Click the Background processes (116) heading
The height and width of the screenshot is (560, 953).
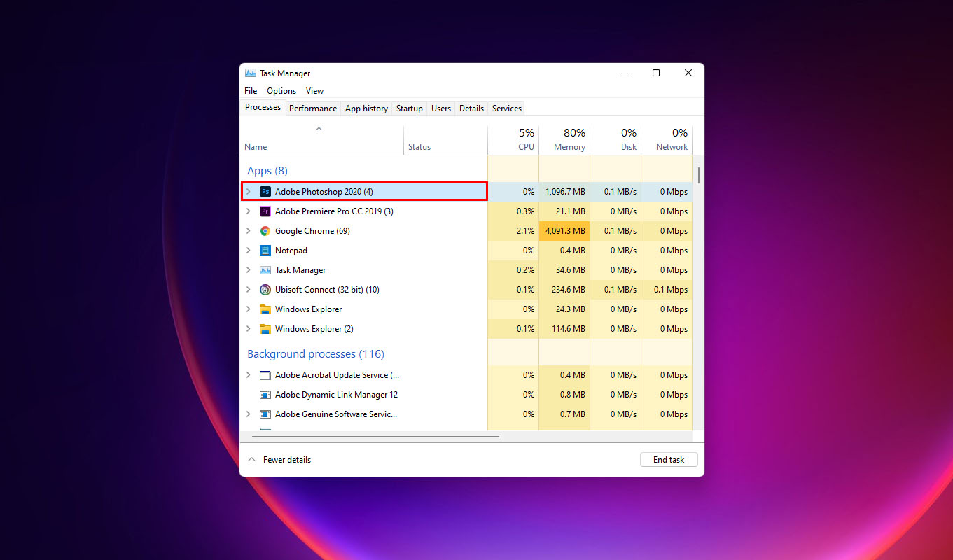click(316, 354)
